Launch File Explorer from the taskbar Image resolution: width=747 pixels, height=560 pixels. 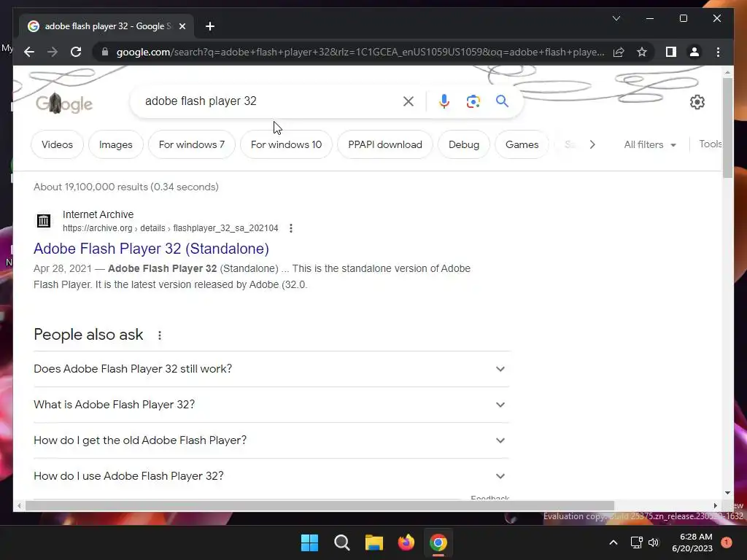click(374, 542)
